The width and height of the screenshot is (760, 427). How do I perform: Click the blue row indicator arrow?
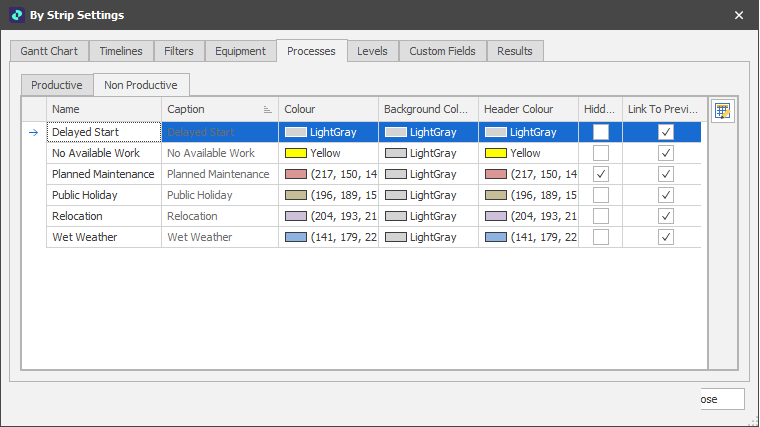33,132
